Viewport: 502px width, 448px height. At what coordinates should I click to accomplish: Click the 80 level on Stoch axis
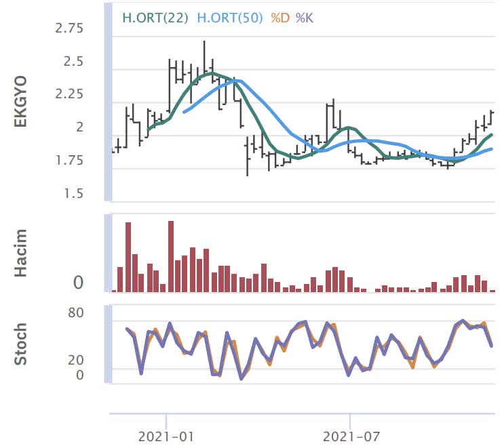click(x=75, y=313)
